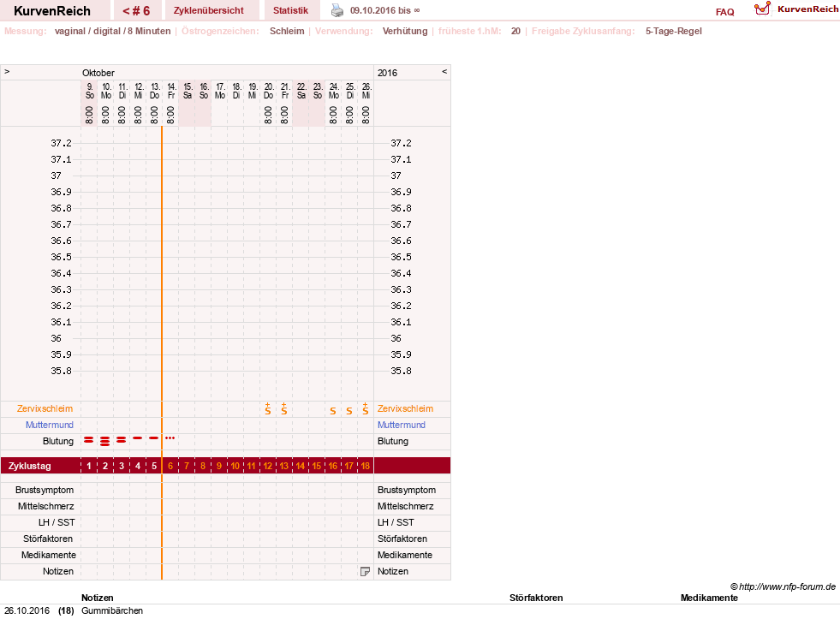Select cycle day 1 in Zyklustag row
The image size is (840, 631).
pyautogui.click(x=89, y=466)
